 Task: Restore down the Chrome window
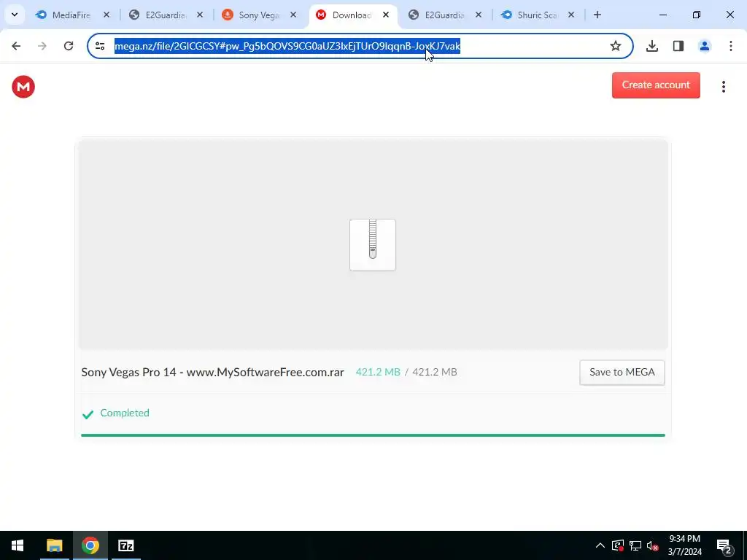click(x=697, y=15)
